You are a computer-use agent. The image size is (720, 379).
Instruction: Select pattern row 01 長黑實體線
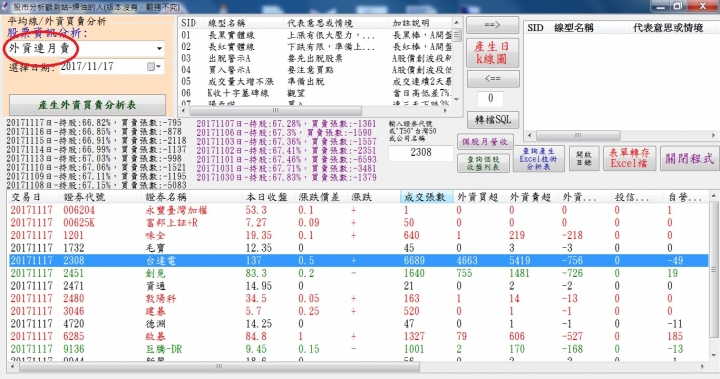pos(316,35)
